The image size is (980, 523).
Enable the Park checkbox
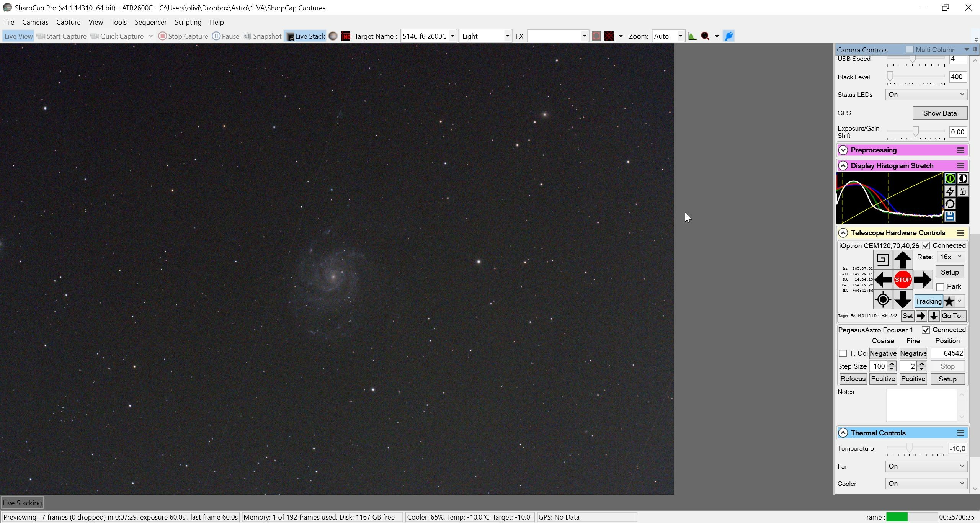click(x=940, y=287)
